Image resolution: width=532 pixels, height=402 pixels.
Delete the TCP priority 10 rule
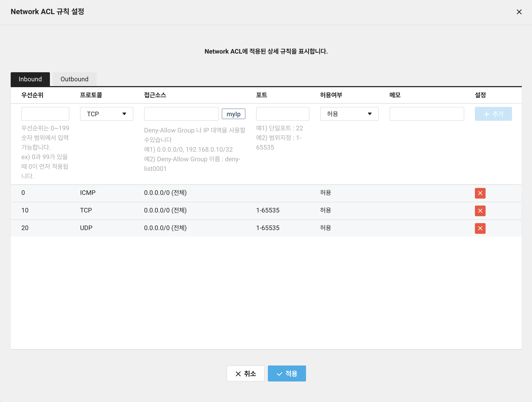tap(480, 211)
